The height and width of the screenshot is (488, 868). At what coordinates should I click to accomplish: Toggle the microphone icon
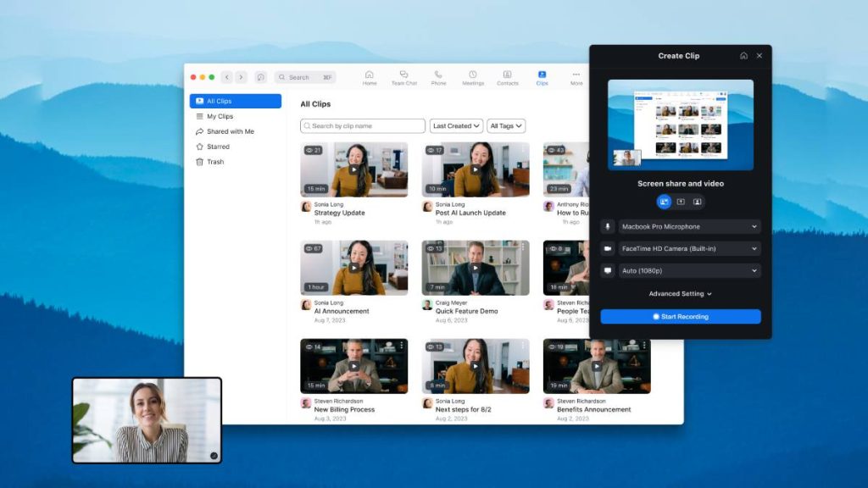click(607, 227)
